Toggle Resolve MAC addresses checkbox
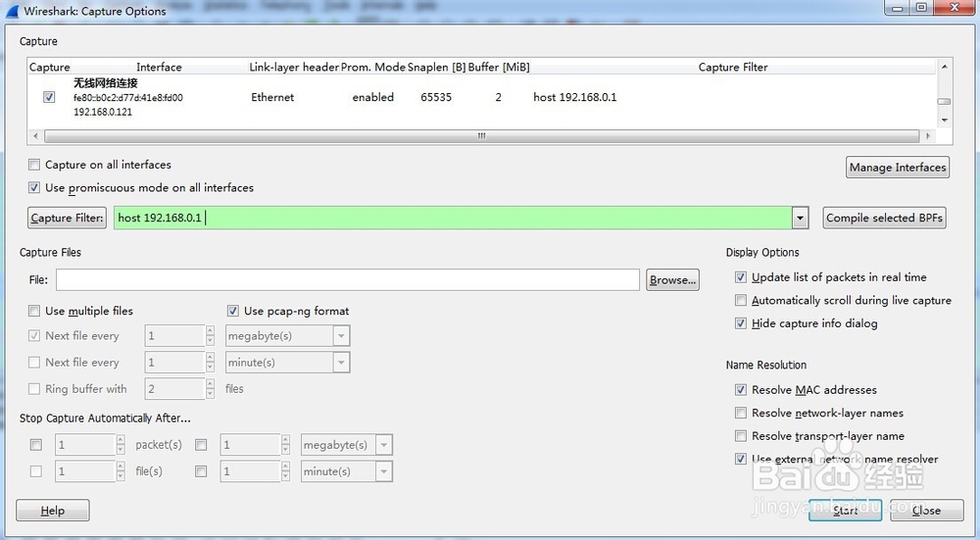The image size is (980, 540). tap(741, 389)
